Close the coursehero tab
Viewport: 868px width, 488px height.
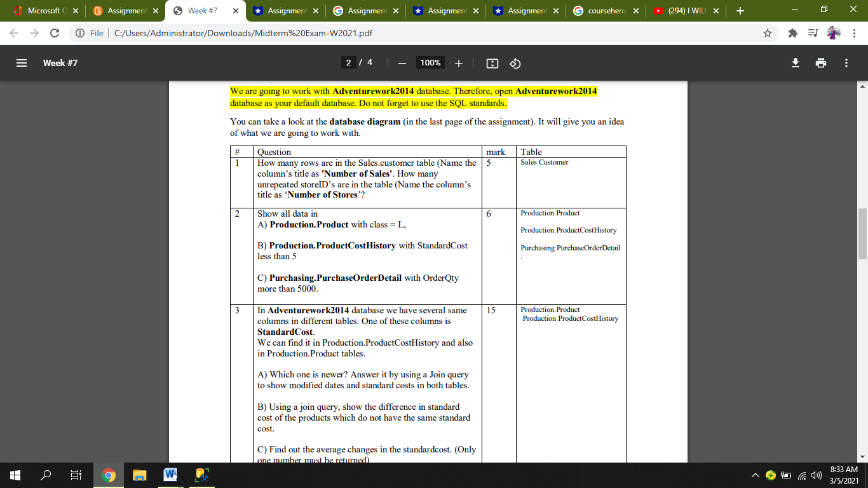coord(635,11)
